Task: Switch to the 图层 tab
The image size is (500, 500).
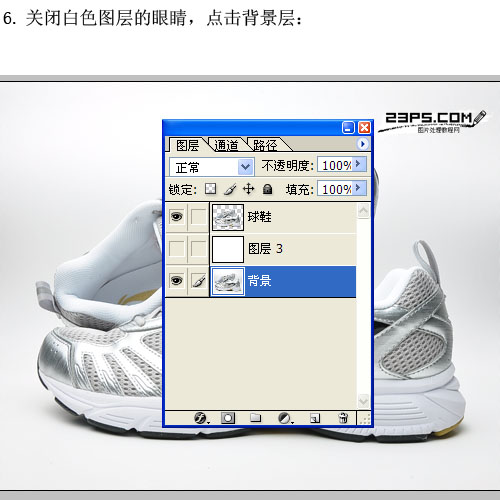Action: click(x=187, y=145)
